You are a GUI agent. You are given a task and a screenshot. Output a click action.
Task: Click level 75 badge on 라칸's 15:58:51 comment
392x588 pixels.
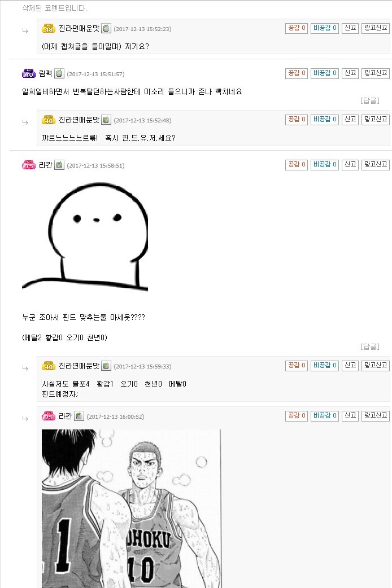click(29, 165)
